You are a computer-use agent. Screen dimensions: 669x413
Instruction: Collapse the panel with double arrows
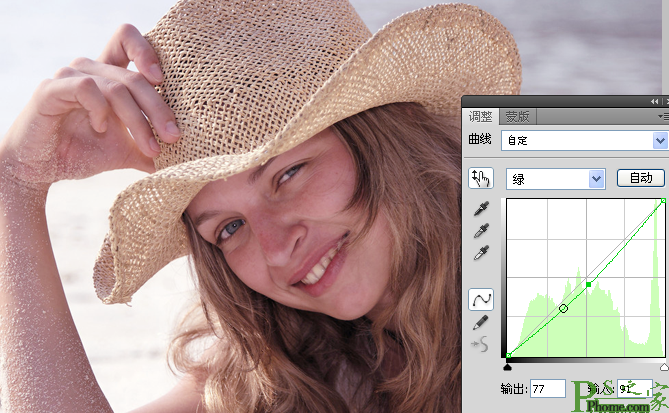[654, 102]
